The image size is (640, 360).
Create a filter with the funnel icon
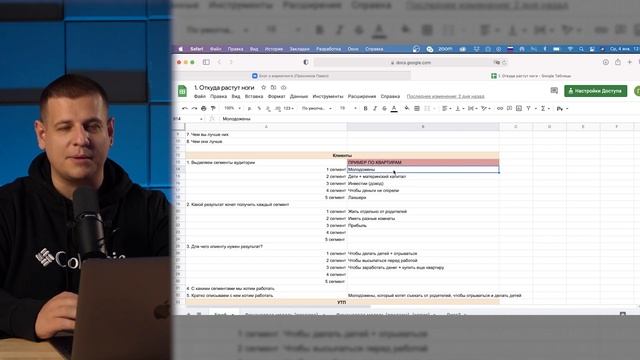pos(530,109)
